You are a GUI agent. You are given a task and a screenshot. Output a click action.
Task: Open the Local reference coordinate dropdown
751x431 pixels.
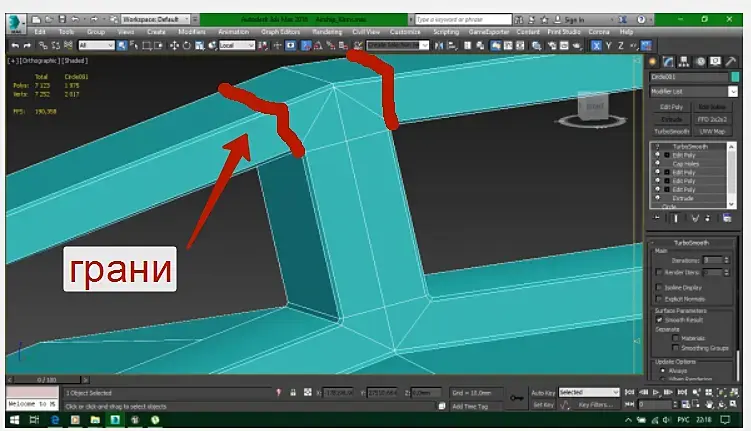coord(237,45)
